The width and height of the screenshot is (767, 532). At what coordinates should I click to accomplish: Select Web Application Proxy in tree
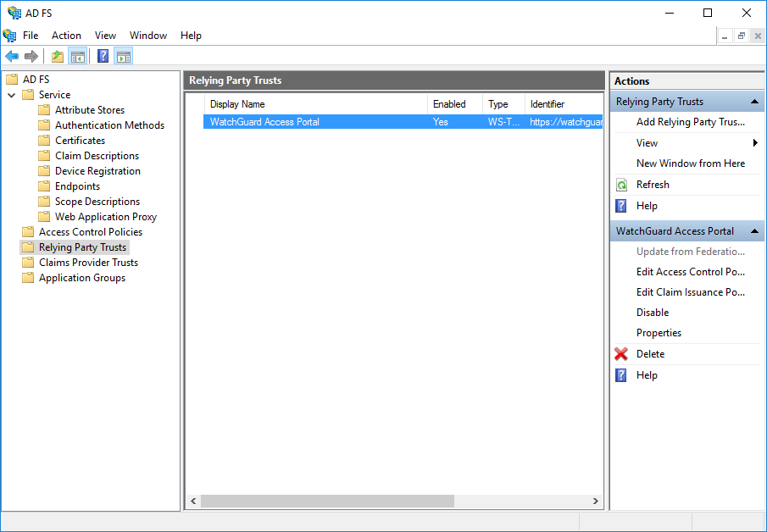[106, 217]
